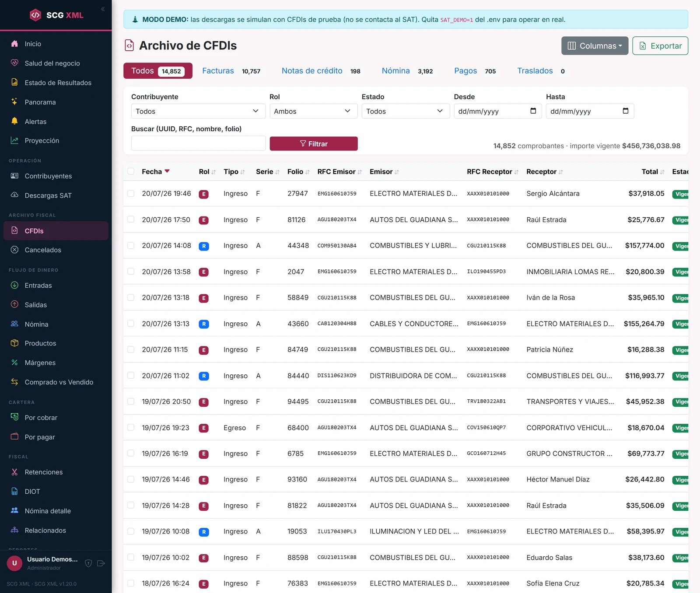The width and height of the screenshot is (700, 593).
Task: Select the checkbox for folio 44348
Action: (131, 245)
